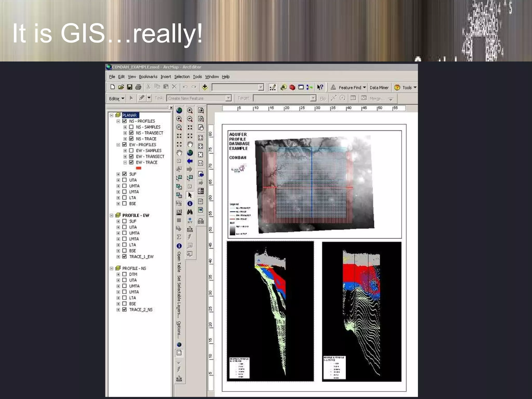This screenshot has height=399, width=532.
Task: Check the LMTA layer under PLANAR
Action: (x=124, y=192)
